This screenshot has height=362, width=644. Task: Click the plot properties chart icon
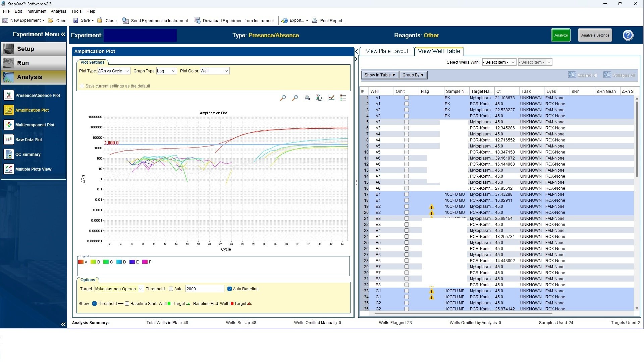[331, 98]
